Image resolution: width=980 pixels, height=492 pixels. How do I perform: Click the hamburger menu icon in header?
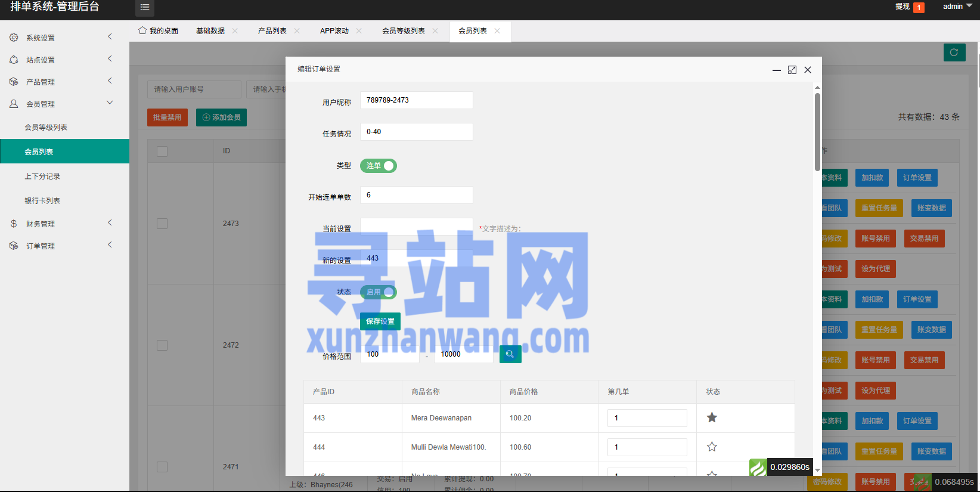144,7
